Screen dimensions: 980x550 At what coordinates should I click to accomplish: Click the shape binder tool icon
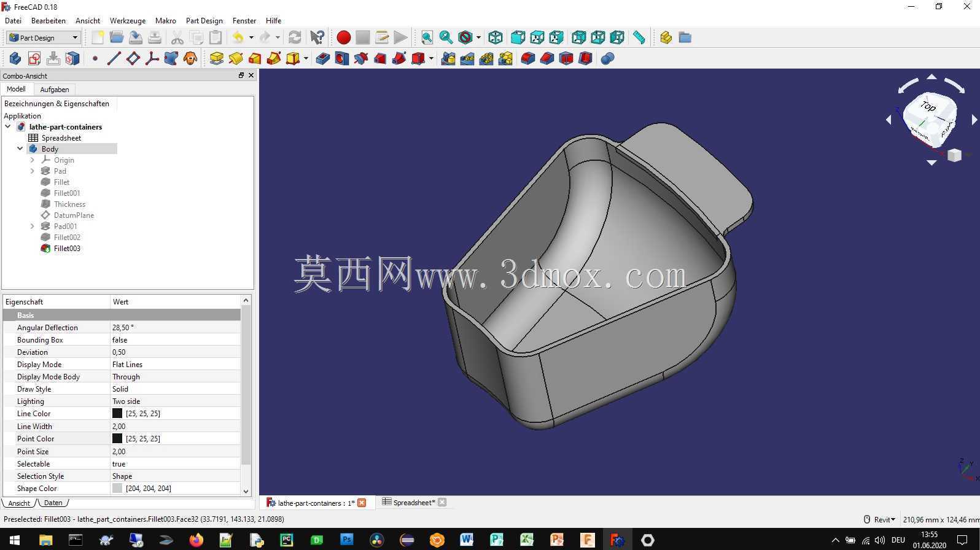tap(171, 58)
